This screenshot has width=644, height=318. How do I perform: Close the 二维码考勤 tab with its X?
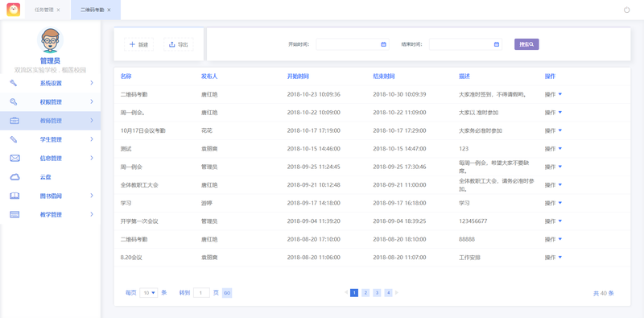[109, 10]
